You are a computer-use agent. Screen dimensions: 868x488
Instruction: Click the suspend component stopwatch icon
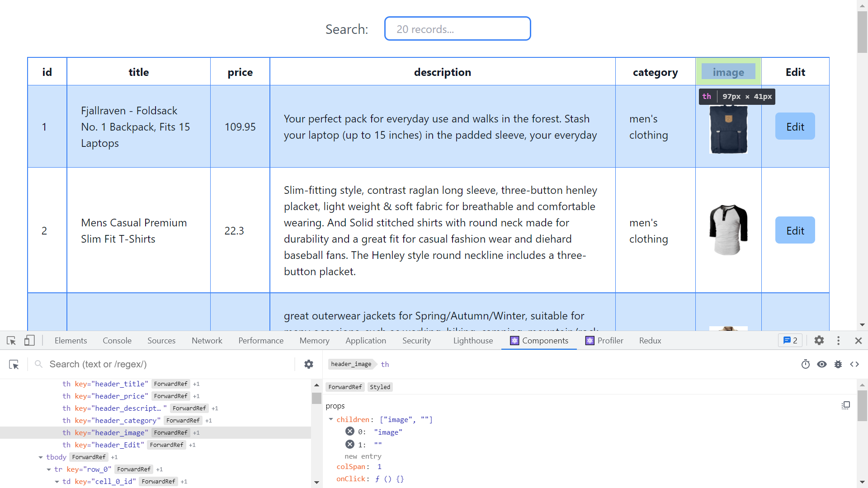[806, 364]
